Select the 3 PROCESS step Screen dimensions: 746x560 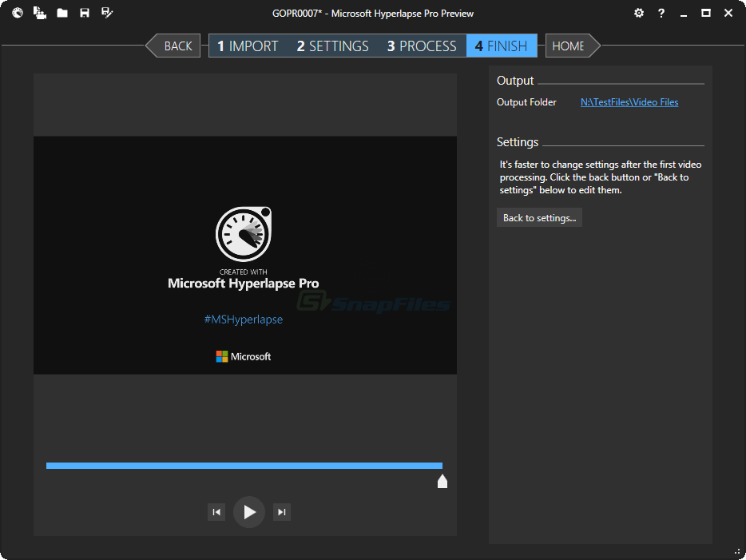coord(422,46)
